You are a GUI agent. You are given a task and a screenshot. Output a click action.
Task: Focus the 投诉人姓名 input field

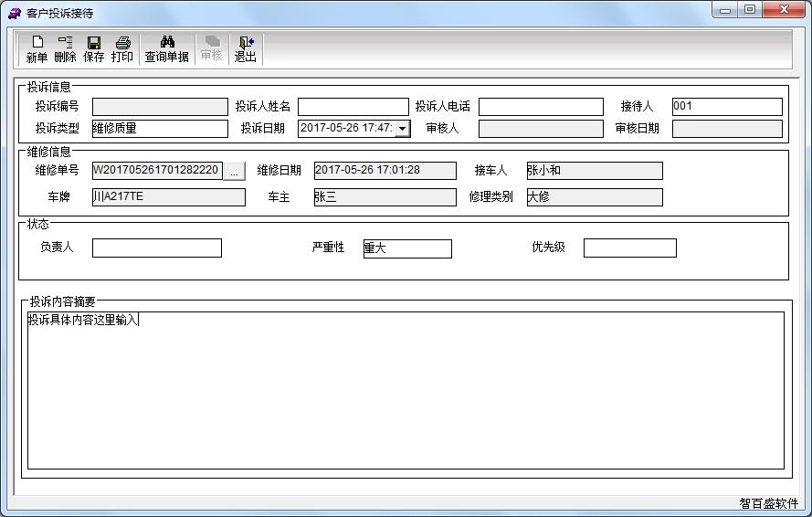[353, 107]
